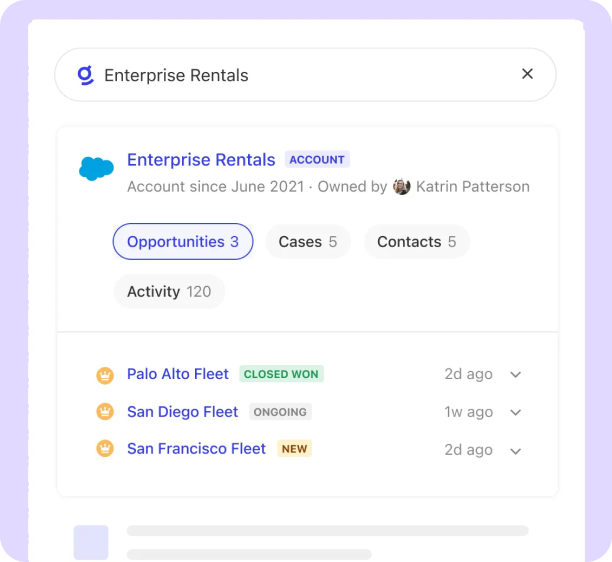The width and height of the screenshot is (612, 562).
Task: Click crown icon beside San Diego Fleet
Action: coord(105,411)
